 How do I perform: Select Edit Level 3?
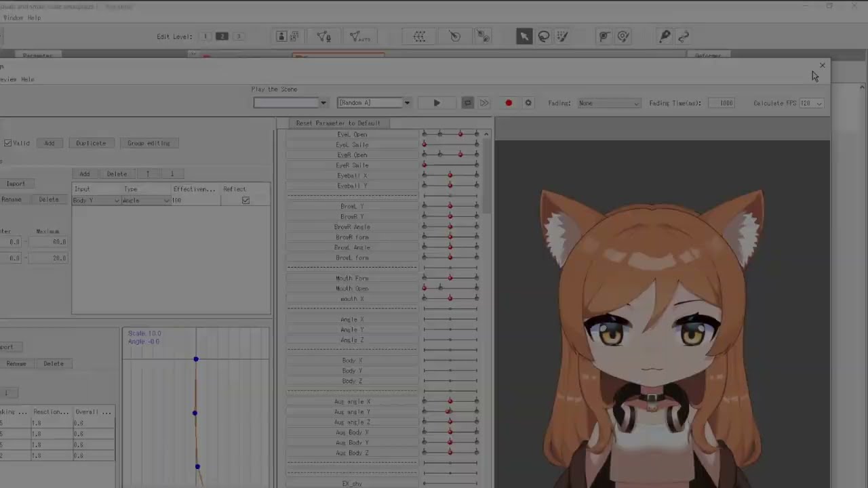[x=238, y=37]
